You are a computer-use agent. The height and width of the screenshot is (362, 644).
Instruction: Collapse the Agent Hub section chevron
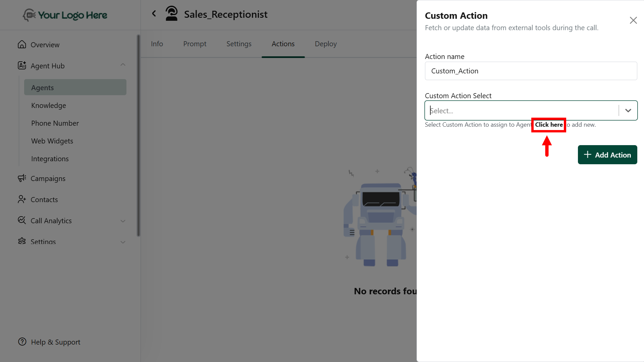point(123,65)
